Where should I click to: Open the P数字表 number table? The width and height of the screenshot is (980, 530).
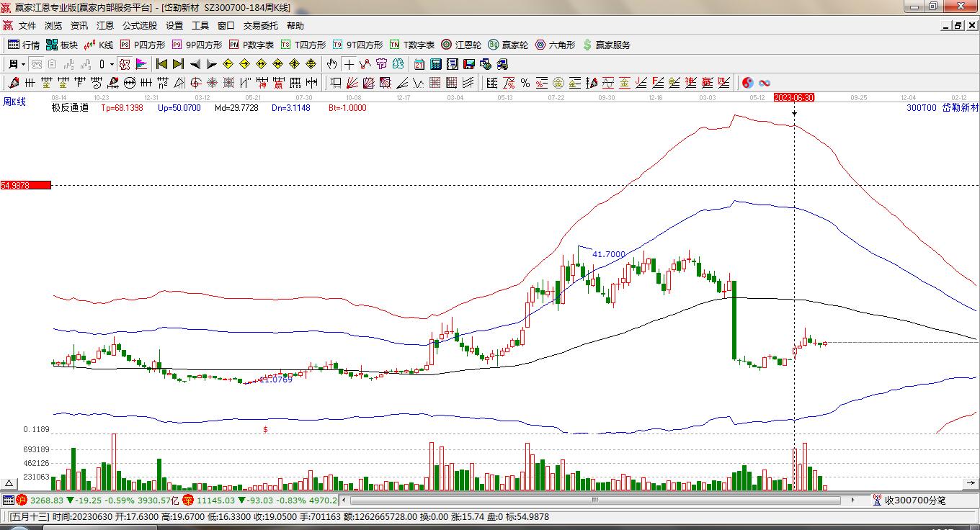coord(251,45)
